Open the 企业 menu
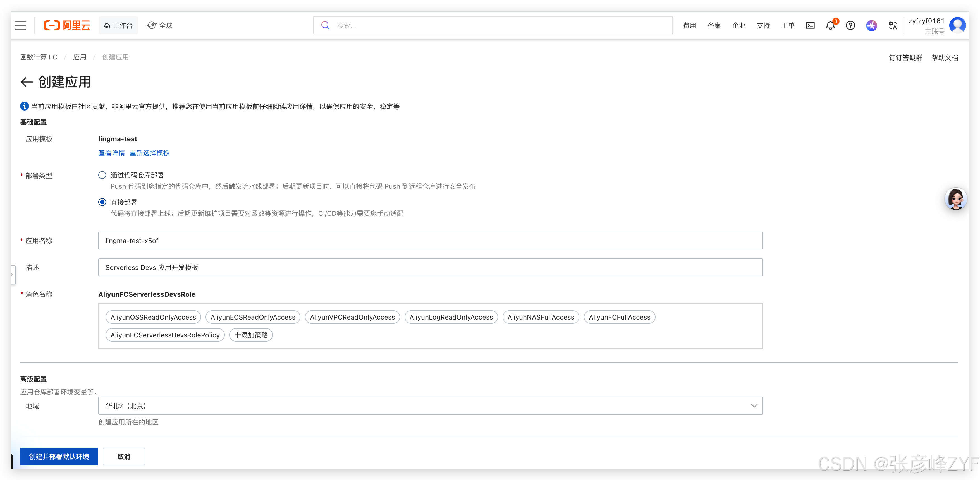This screenshot has height=480, width=980. coord(738,25)
